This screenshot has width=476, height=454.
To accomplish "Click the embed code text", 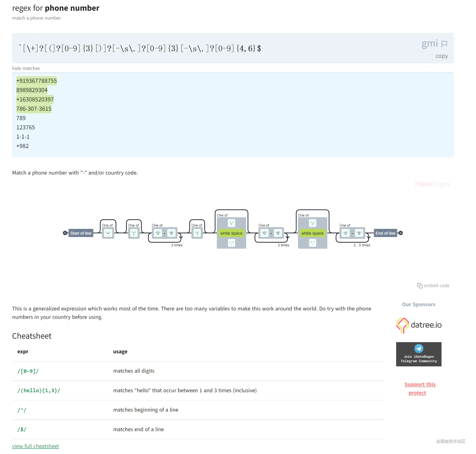I will [x=436, y=285].
